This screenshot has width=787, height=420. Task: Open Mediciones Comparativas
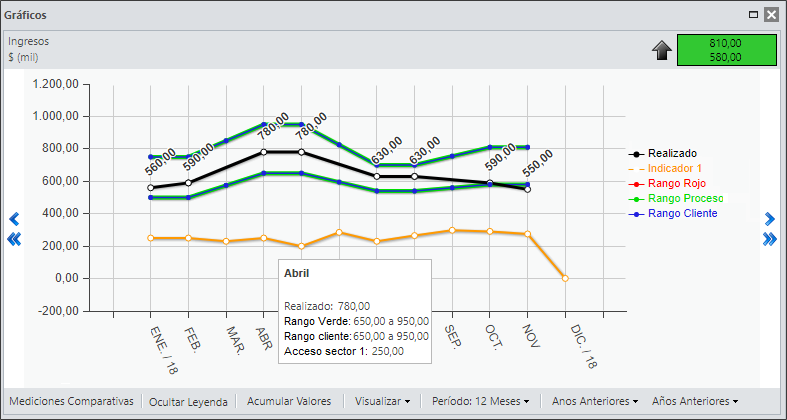[72, 401]
